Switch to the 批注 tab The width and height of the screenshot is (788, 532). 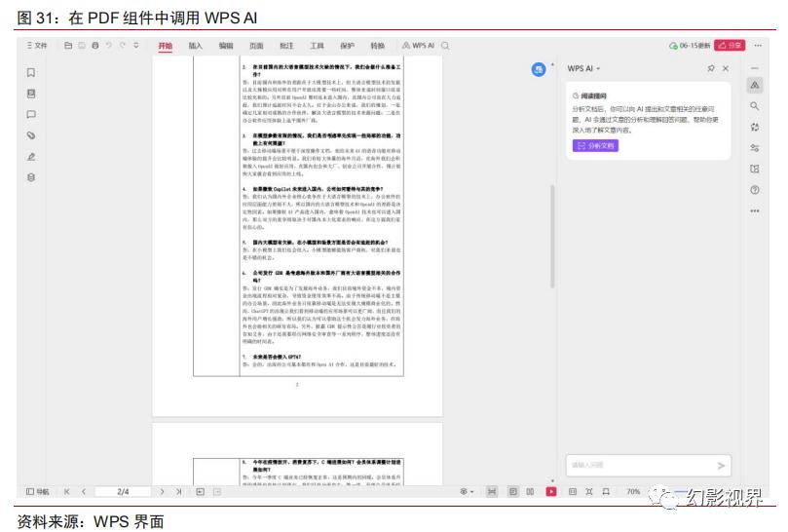tap(286, 46)
